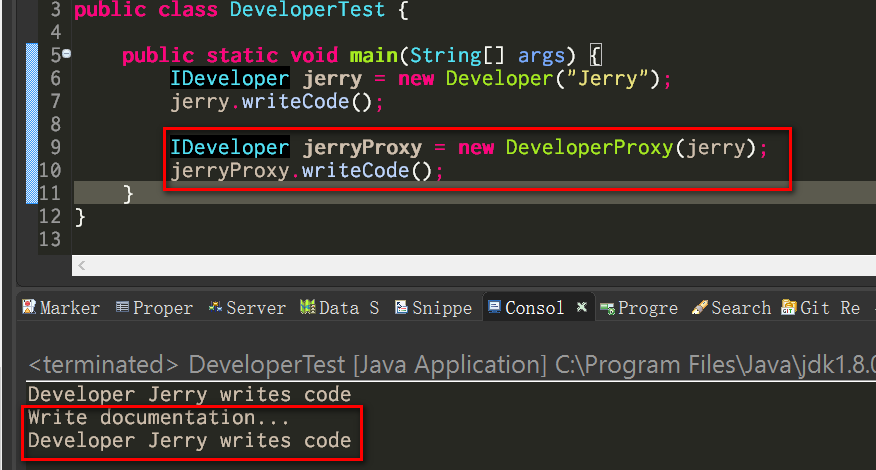Click DeveloperProxy constructor call
This screenshot has width=876, height=470.
coord(589,148)
